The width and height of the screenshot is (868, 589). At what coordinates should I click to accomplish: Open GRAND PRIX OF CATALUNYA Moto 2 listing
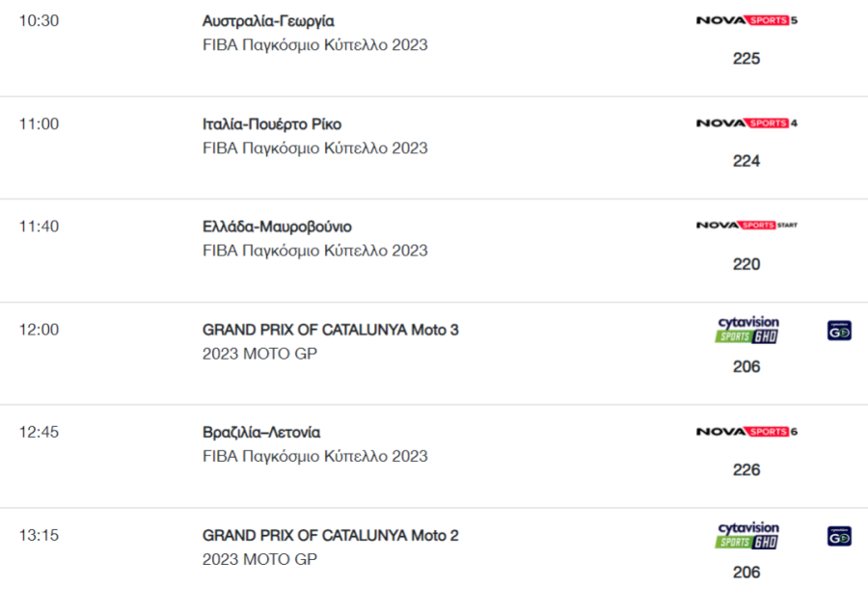(331, 535)
